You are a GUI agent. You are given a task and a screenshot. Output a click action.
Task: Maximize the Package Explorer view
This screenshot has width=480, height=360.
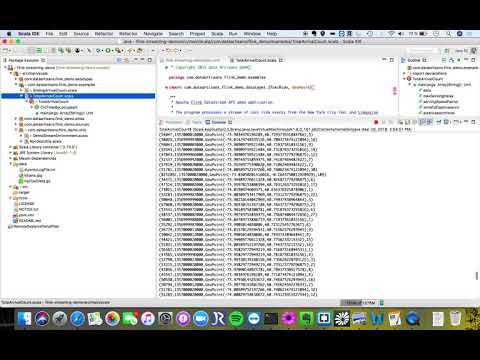pos(150,60)
